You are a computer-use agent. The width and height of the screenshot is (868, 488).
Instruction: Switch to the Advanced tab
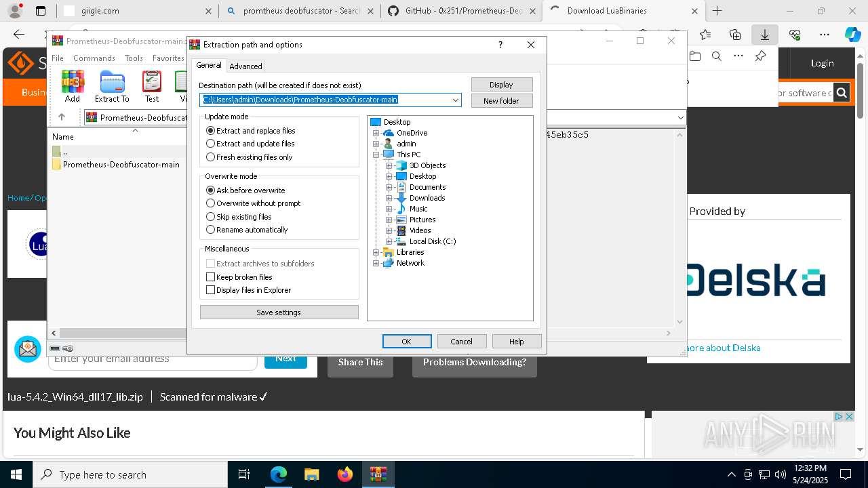[245, 66]
